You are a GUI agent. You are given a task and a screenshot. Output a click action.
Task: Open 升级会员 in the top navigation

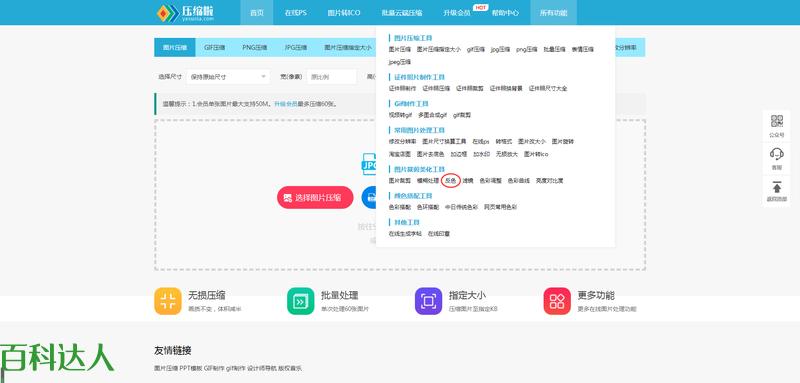457,13
